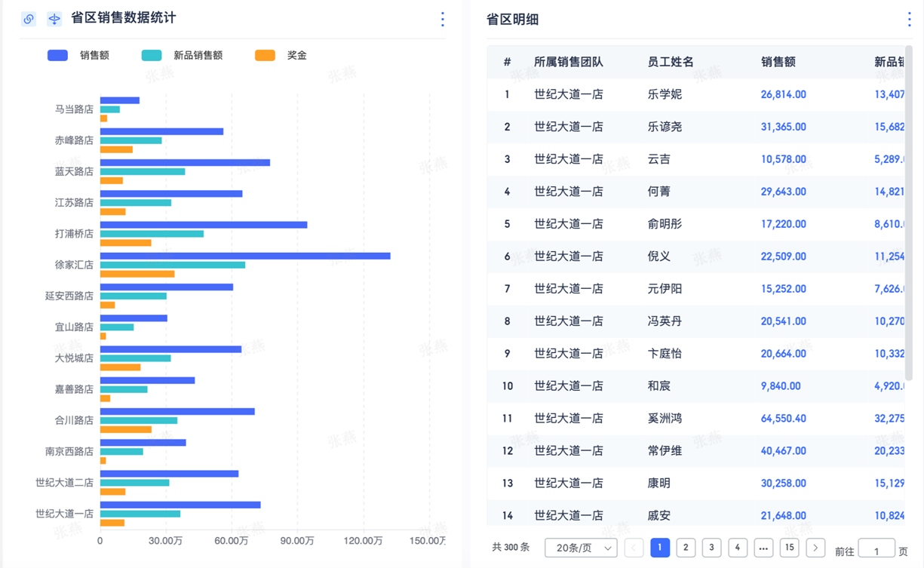924x568 pixels.
Task: Click the drill-down icon next to 省区销售数据统计
Action: tap(54, 19)
